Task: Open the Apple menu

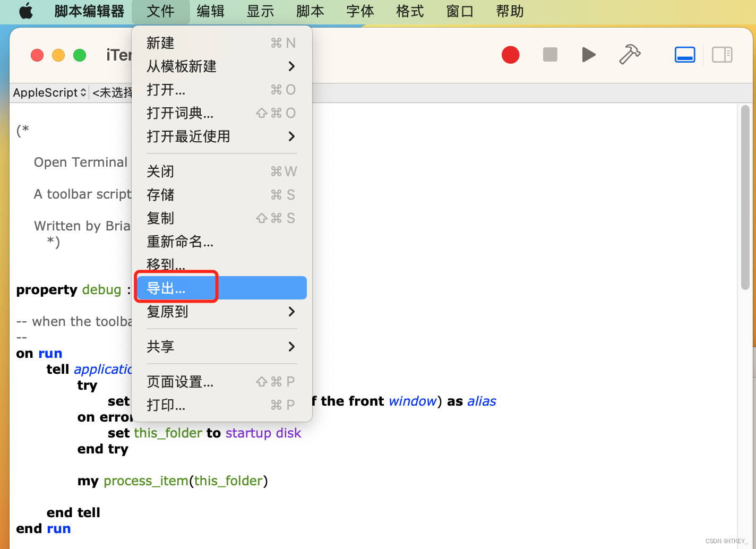Action: pos(26,11)
